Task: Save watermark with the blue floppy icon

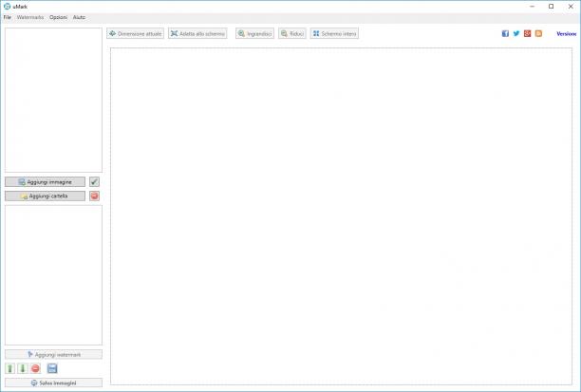Action: point(52,368)
